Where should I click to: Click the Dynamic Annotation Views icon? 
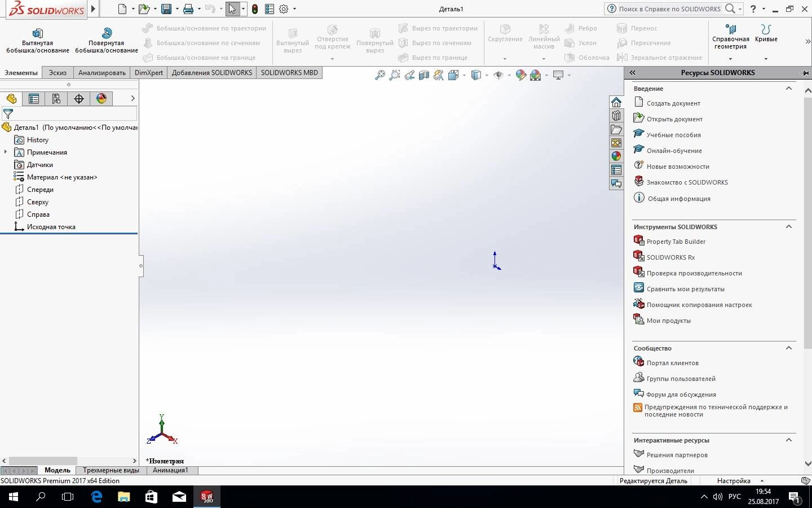coord(439,75)
